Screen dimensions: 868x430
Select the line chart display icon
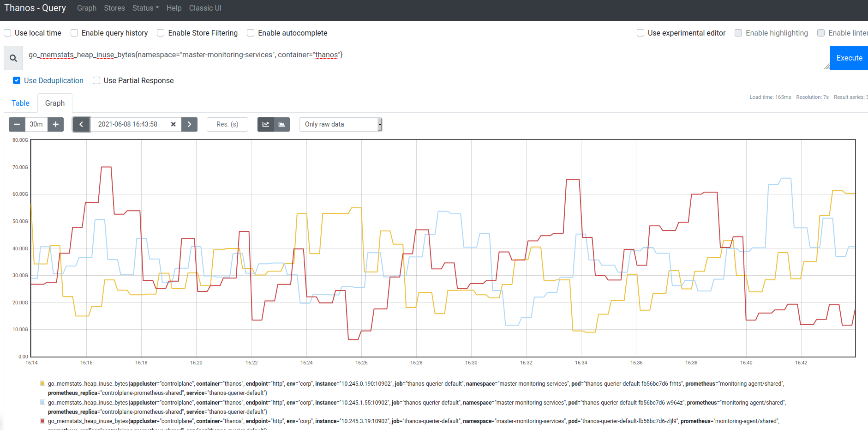click(266, 124)
